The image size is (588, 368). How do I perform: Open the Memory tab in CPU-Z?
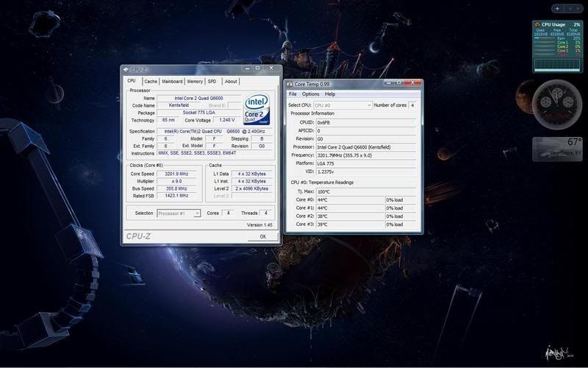(195, 82)
